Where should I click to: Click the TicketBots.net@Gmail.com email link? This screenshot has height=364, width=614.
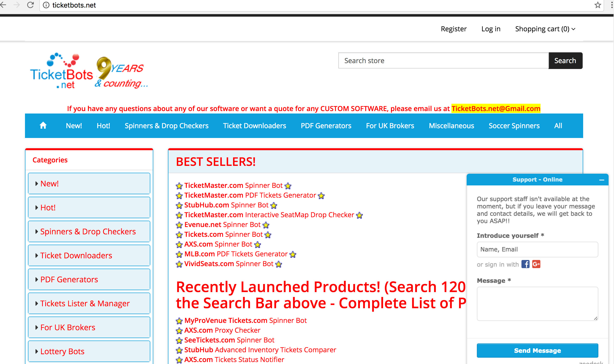496,108
